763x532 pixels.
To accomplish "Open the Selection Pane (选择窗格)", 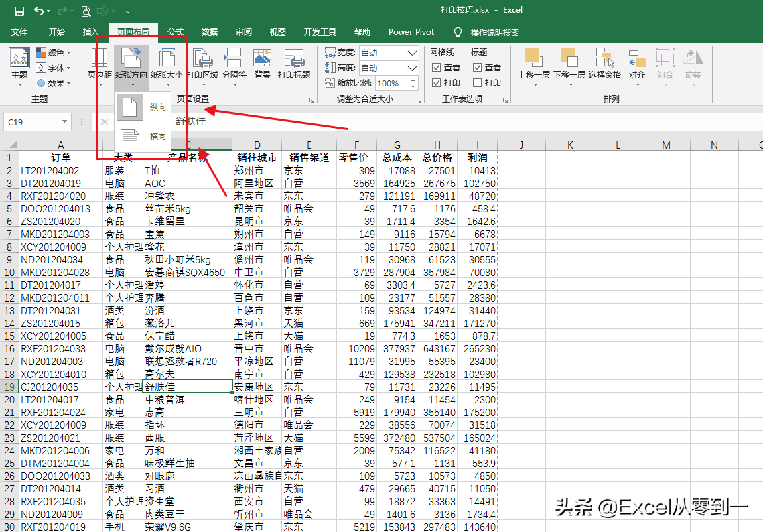I will [604, 64].
